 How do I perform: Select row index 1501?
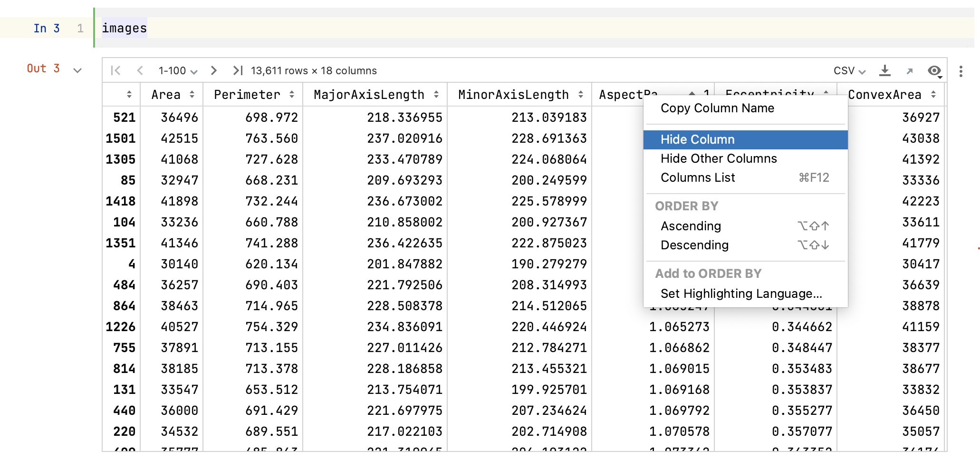[x=120, y=138]
